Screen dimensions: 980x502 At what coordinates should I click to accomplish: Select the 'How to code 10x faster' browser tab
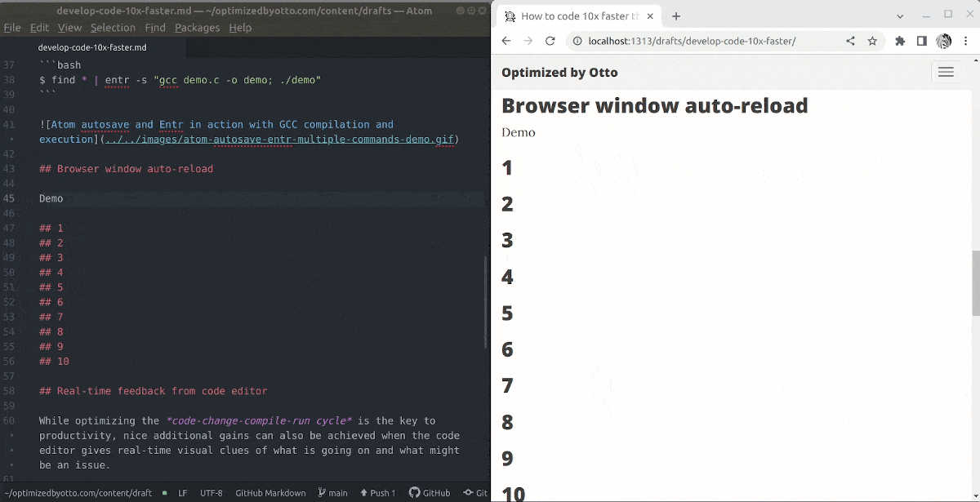(x=577, y=16)
